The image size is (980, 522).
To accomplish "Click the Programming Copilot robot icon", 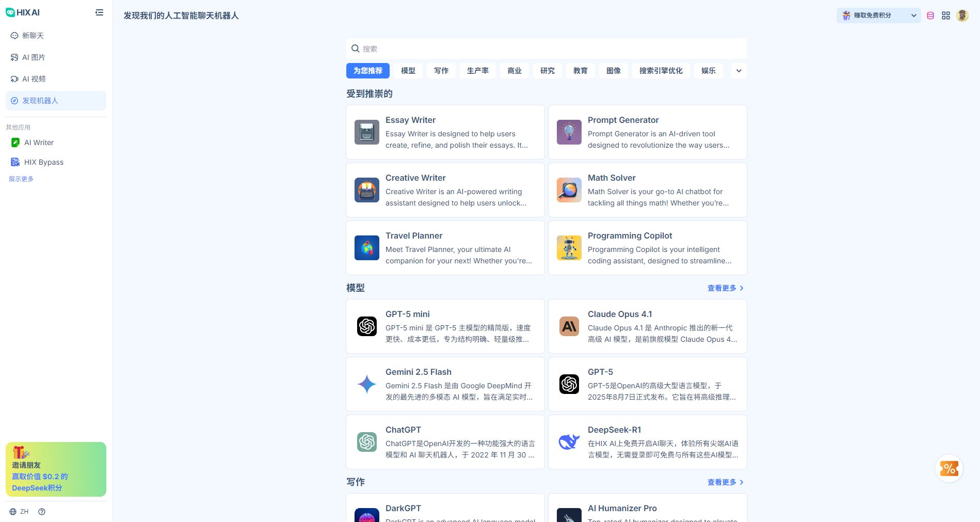I will pos(569,248).
